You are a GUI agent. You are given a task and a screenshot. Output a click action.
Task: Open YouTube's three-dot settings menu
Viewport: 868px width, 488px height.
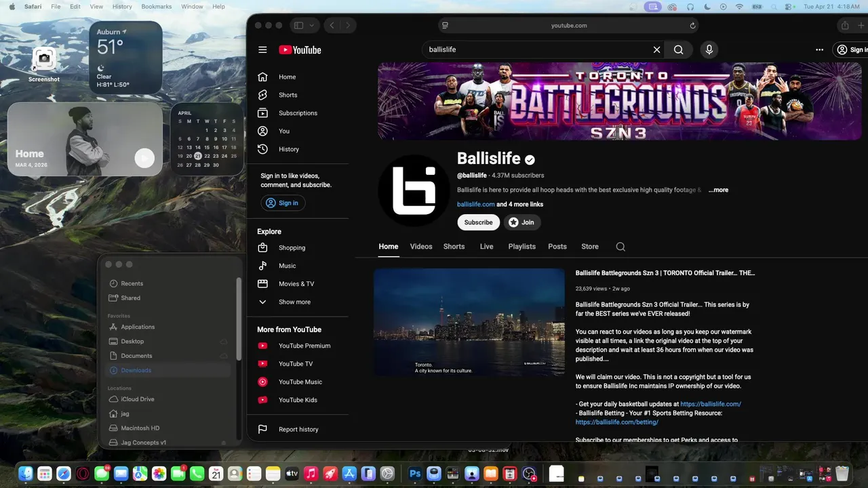[819, 49]
